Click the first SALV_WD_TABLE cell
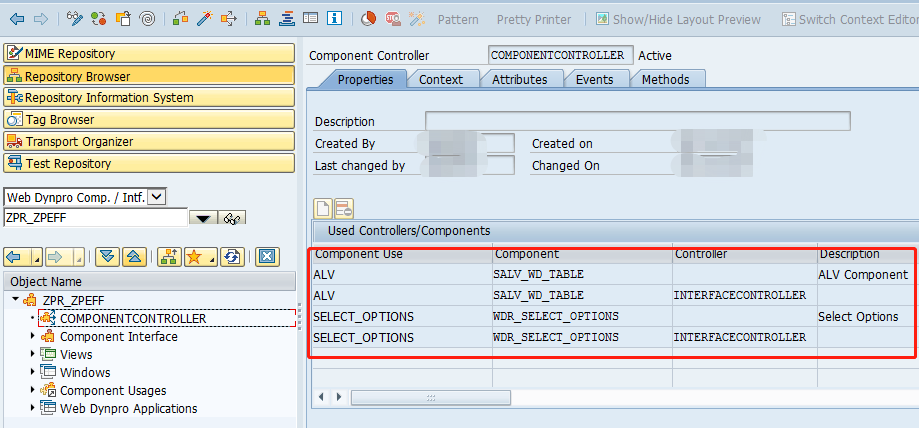This screenshot has width=919, height=428. pyautogui.click(x=582, y=274)
